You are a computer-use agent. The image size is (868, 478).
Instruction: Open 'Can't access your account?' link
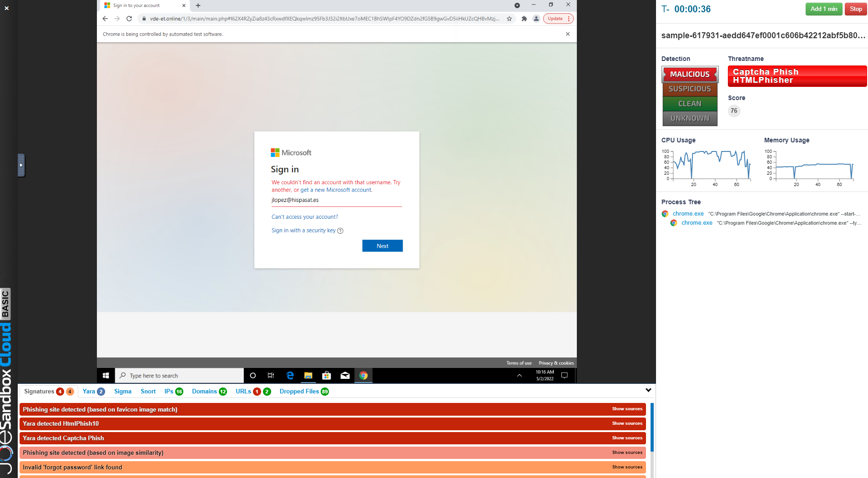point(305,217)
